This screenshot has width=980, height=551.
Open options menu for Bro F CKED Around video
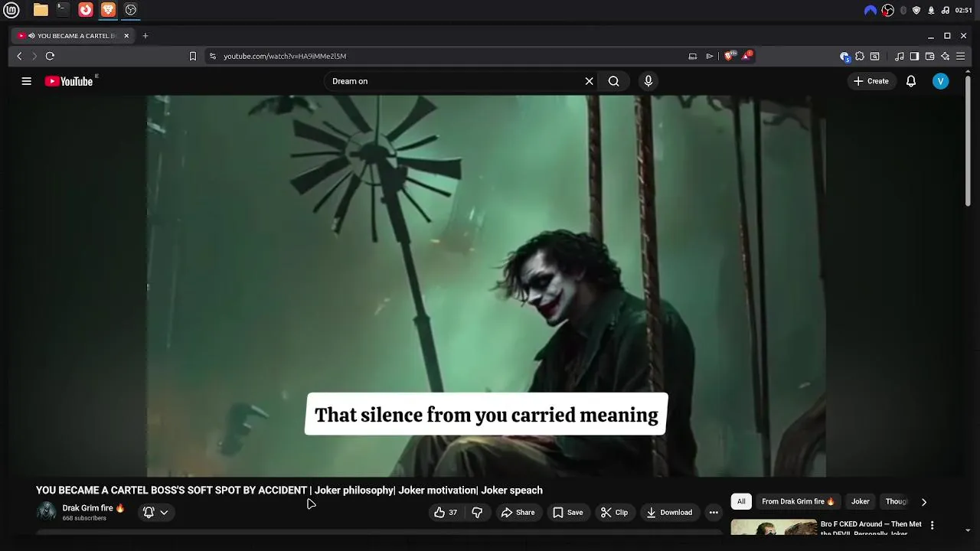[932, 526]
